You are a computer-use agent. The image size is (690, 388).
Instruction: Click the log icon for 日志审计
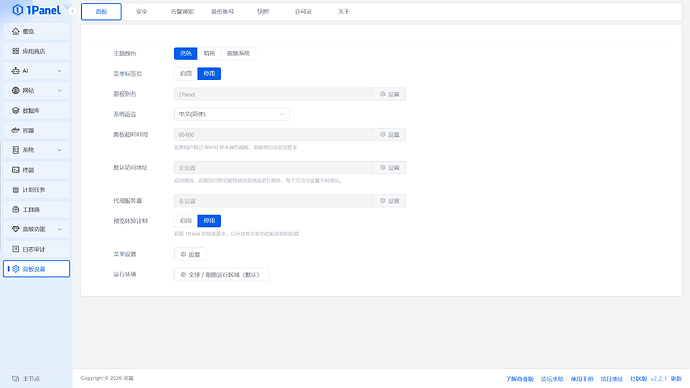point(16,249)
